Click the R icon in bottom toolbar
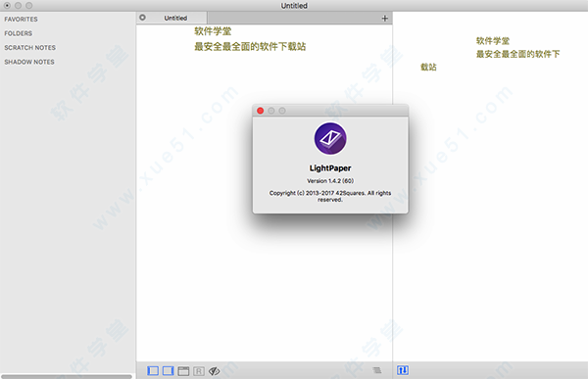The width and height of the screenshot is (588, 379). point(199,371)
